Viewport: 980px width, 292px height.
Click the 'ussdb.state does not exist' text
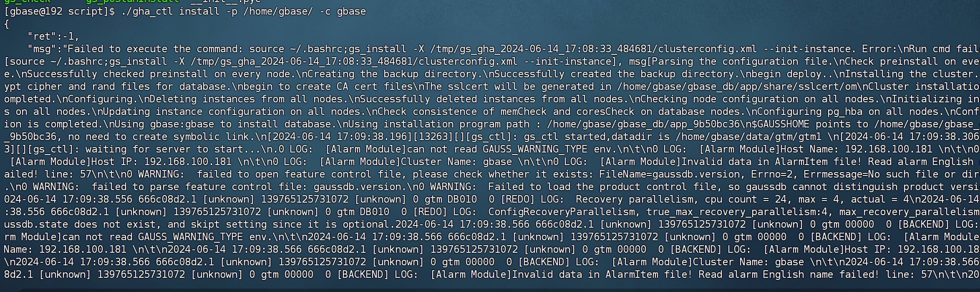80,225
